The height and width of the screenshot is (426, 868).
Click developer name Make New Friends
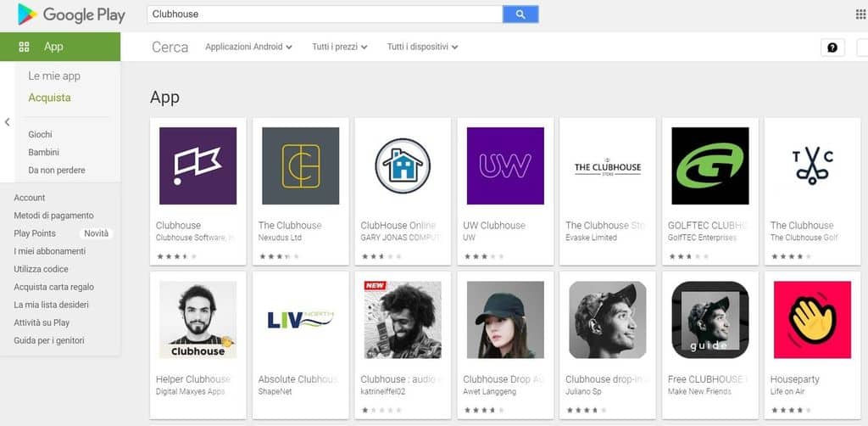(699, 392)
